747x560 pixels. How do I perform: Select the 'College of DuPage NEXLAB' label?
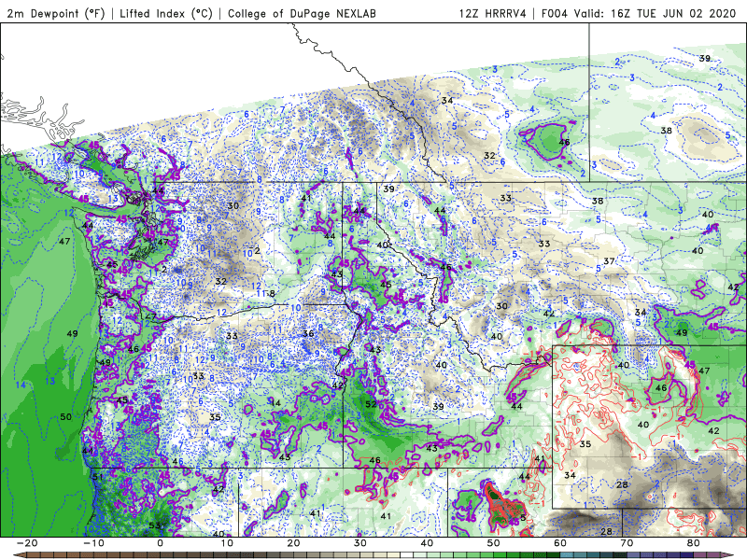click(x=302, y=13)
